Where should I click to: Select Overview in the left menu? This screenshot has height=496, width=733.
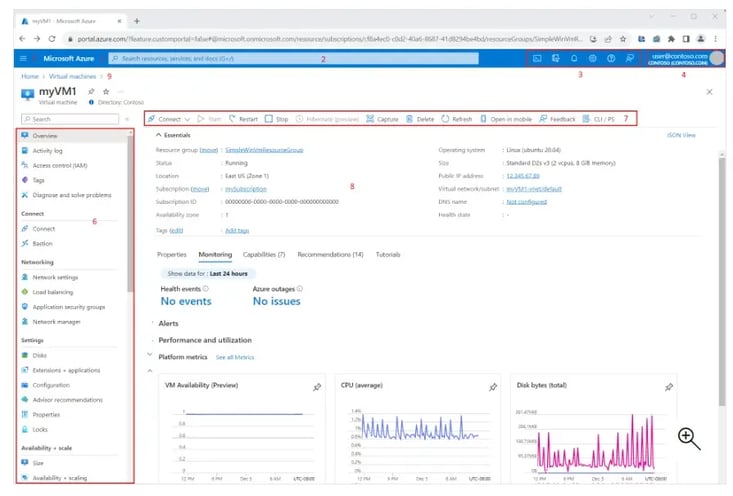(72, 136)
